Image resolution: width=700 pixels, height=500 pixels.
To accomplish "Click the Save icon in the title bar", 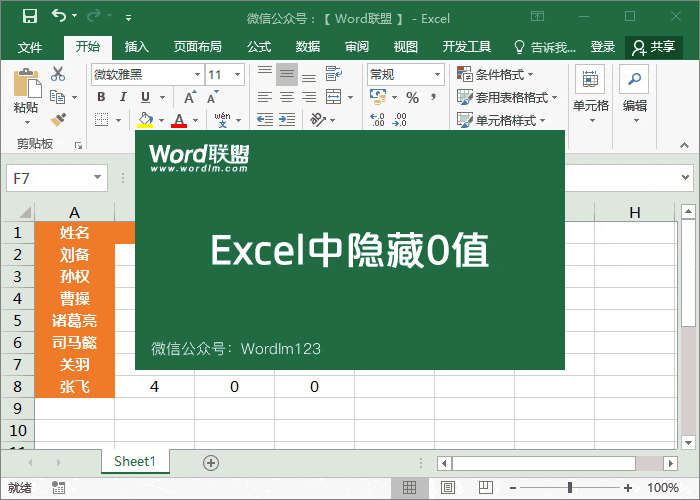I will 29,17.
